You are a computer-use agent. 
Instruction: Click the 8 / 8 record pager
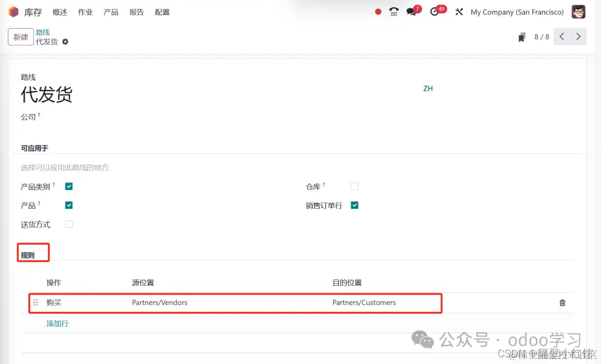541,37
